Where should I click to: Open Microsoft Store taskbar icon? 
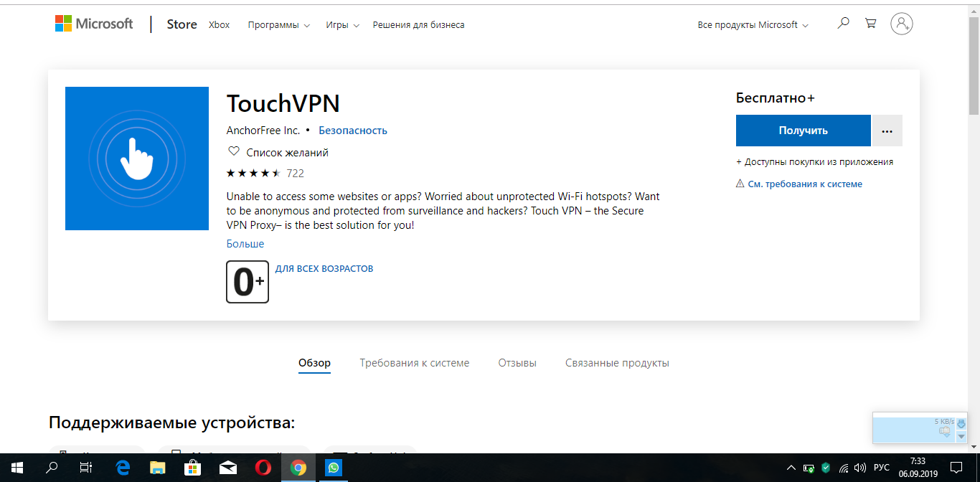click(192, 468)
